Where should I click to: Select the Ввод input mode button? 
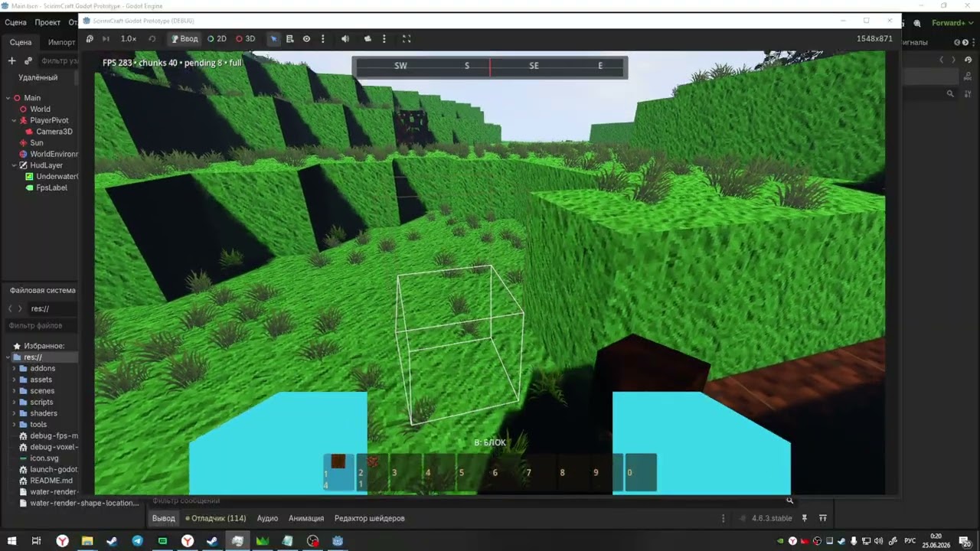tap(185, 38)
